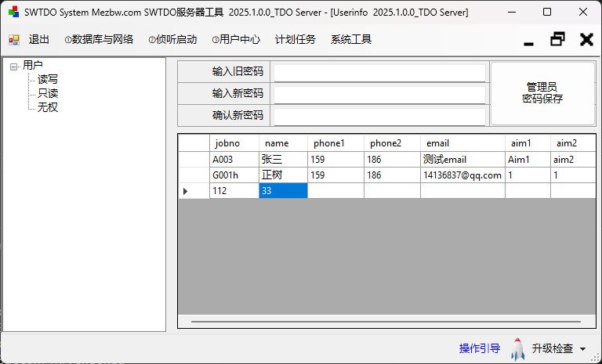This screenshot has height=364, width=602.
Task: Click the horizontal scrollbar below the grid
Action: (x=386, y=321)
